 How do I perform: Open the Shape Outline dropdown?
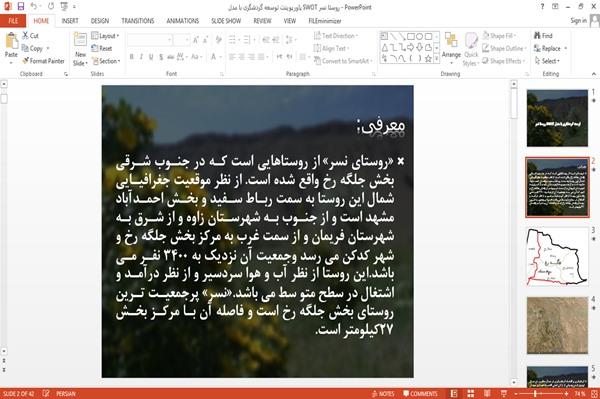point(504,48)
